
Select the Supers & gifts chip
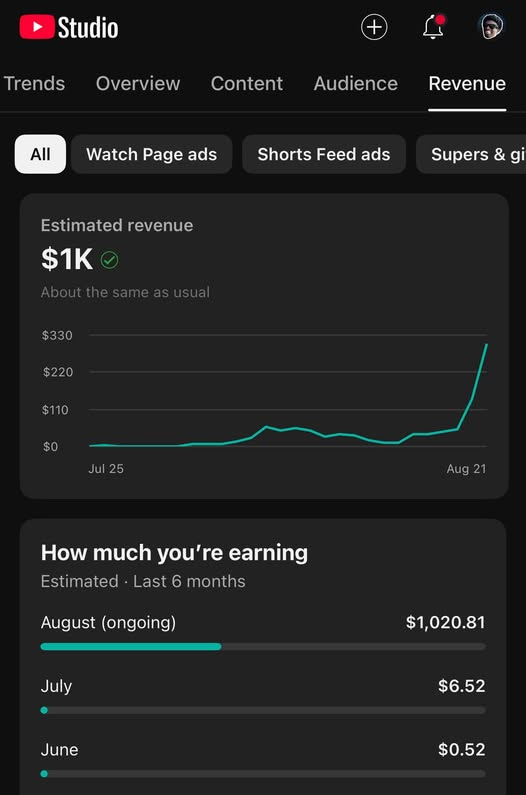coord(471,154)
